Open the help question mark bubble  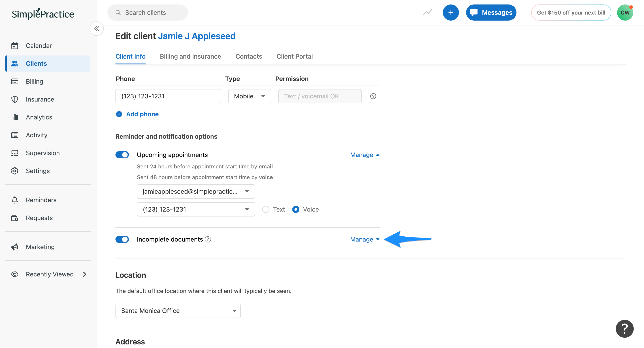[625, 329]
